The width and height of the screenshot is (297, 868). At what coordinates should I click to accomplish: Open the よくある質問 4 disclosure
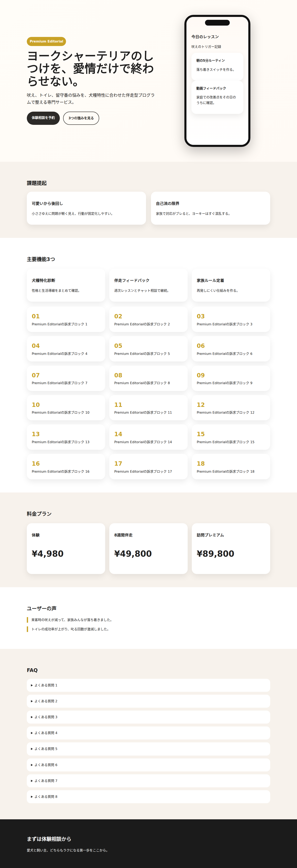(x=148, y=733)
